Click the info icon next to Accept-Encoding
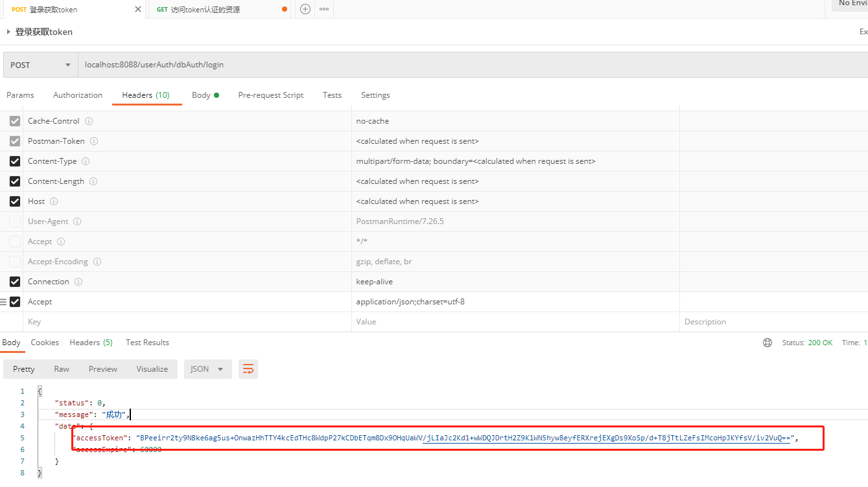The height and width of the screenshot is (487, 868). [x=97, y=262]
